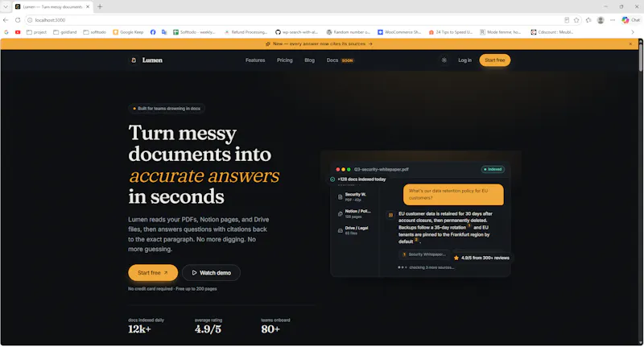This screenshot has height=347, width=644.
Task: Click the 'checking 3 more sources...' status text
Action: (431, 267)
